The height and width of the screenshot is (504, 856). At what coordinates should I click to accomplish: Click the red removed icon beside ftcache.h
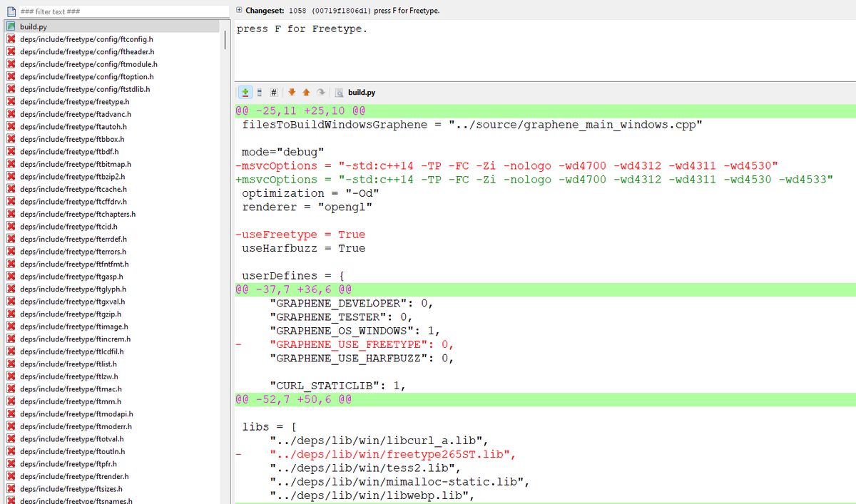click(x=11, y=189)
